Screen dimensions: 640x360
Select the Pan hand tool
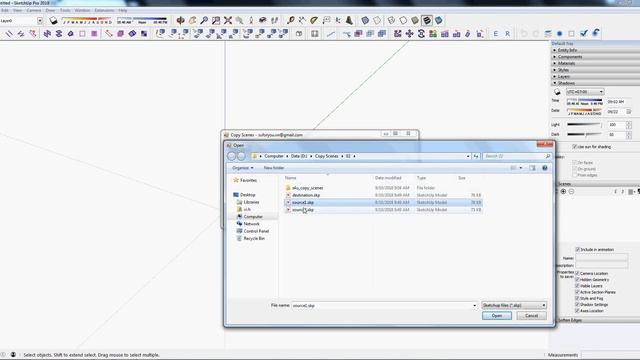tap(192, 20)
